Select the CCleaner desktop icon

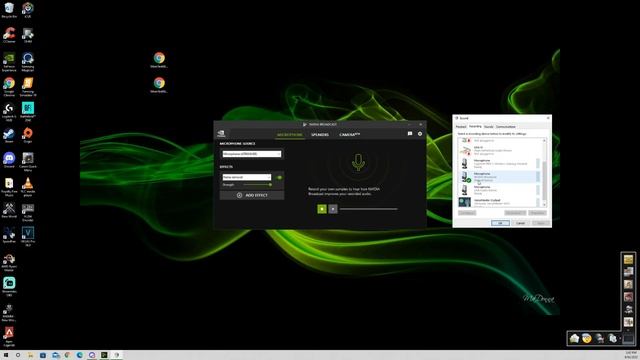click(9, 35)
